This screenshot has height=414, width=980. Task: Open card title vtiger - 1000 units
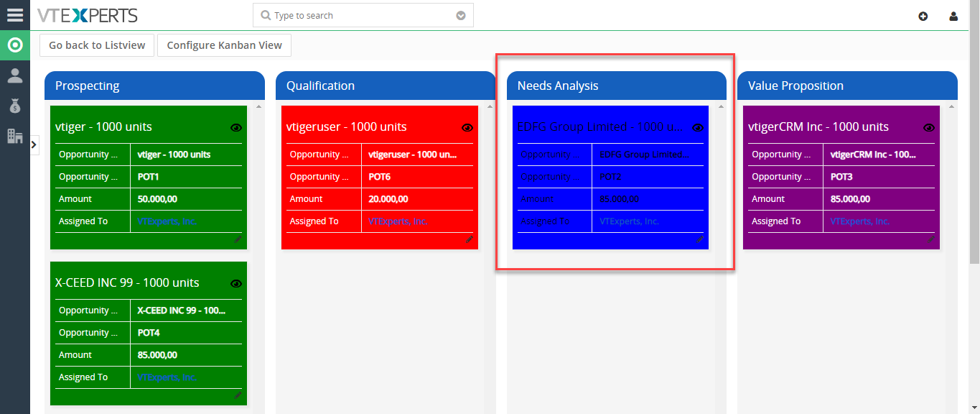click(103, 126)
